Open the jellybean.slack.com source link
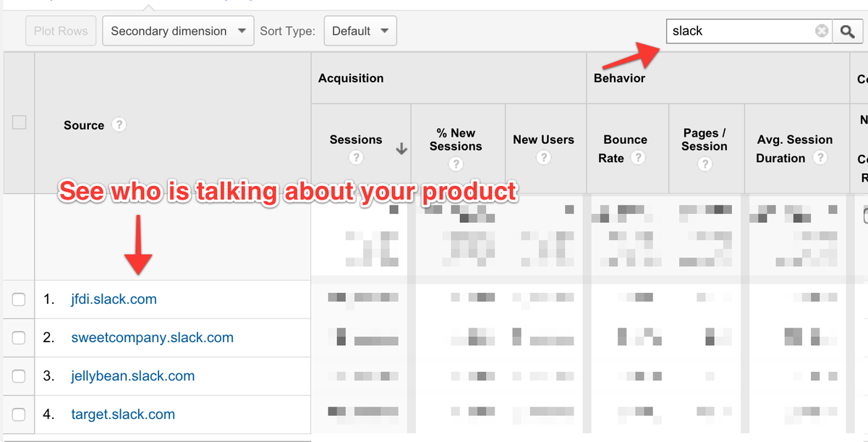 [132, 376]
